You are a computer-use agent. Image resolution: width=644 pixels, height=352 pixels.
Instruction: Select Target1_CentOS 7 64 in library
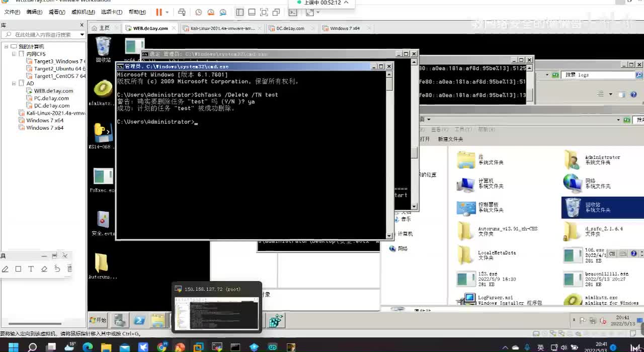click(56, 76)
